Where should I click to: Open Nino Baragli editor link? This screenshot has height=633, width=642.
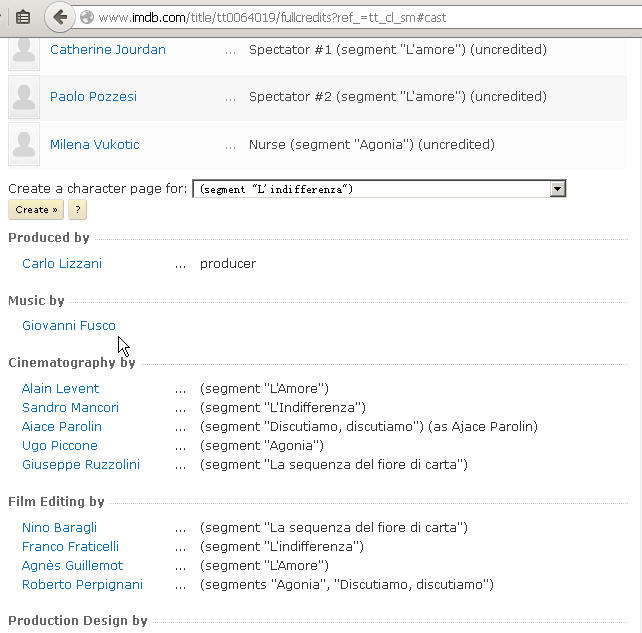point(59,527)
